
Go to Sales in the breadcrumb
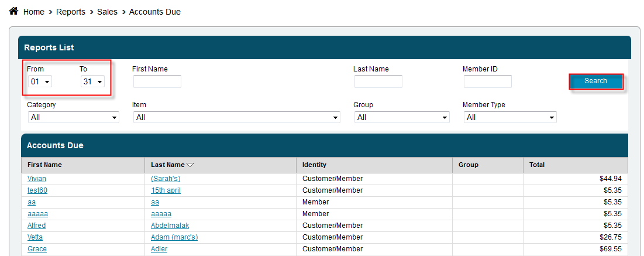pos(108,12)
